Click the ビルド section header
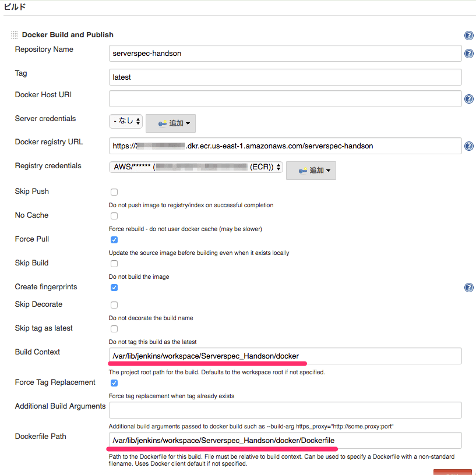 [13, 7]
